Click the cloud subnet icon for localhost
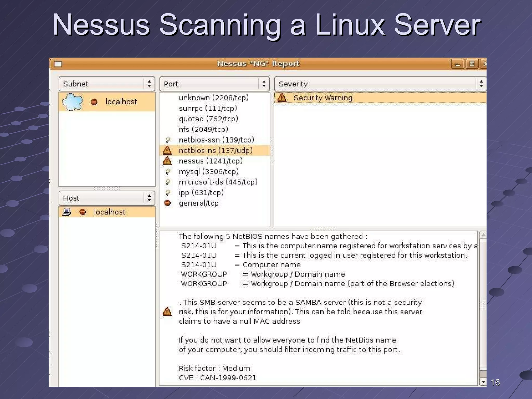This screenshot has height=399, width=532. tap(72, 102)
